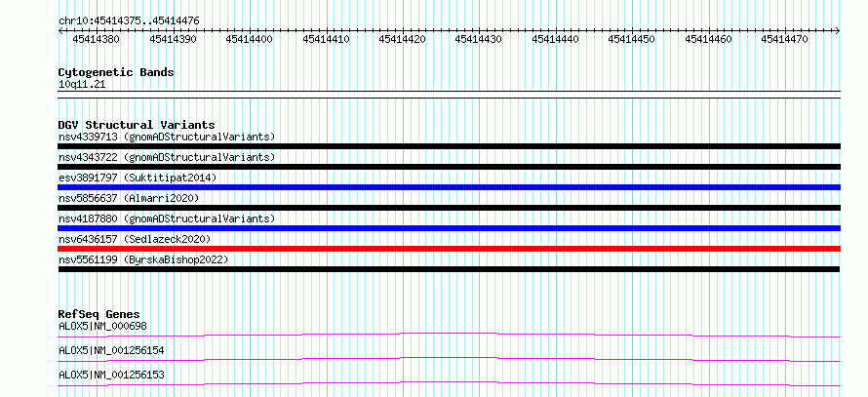Open variant esv3891797 (Suktitipat2014) label
The height and width of the screenshot is (397, 868).
138,178
